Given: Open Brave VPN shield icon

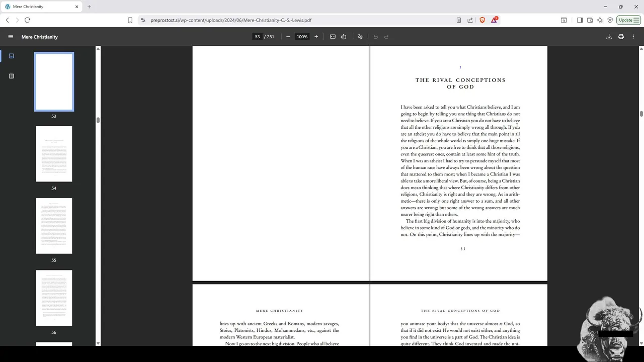Looking at the screenshot, I should tap(610, 20).
